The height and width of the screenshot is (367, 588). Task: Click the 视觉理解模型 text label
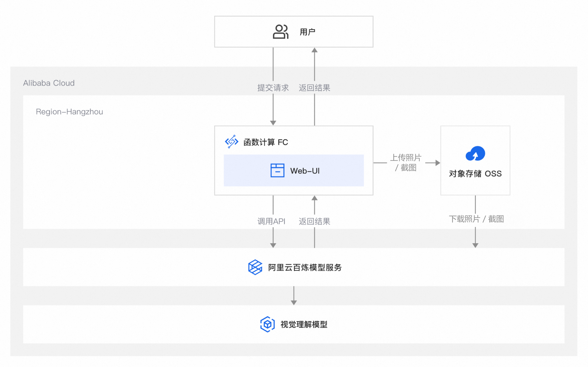[304, 324]
